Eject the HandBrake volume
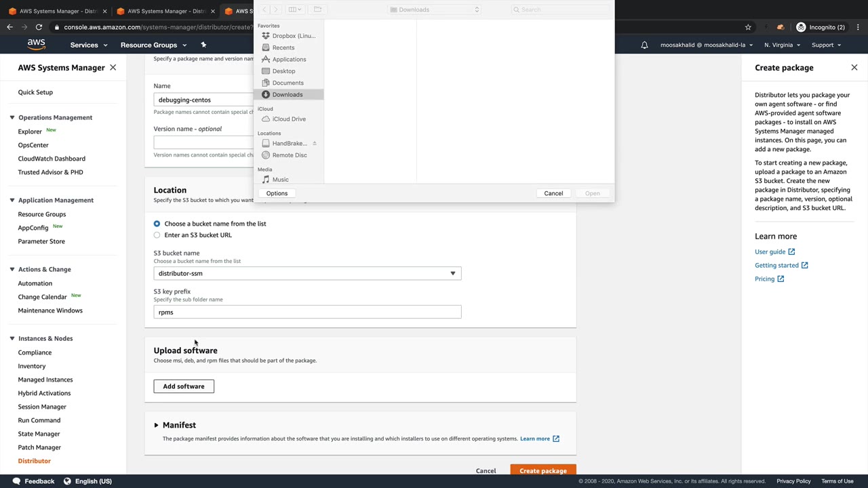 coord(315,144)
